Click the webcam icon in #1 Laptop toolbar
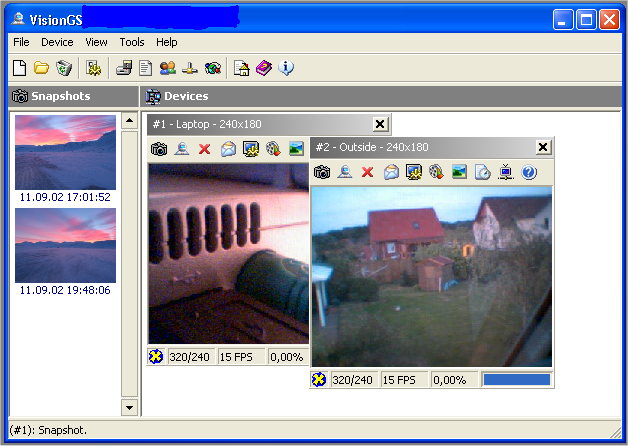 [x=182, y=149]
